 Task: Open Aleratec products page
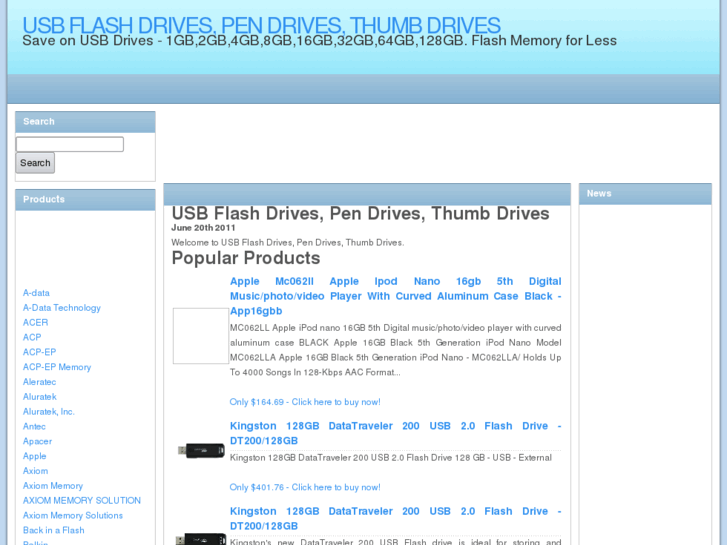pyautogui.click(x=39, y=382)
